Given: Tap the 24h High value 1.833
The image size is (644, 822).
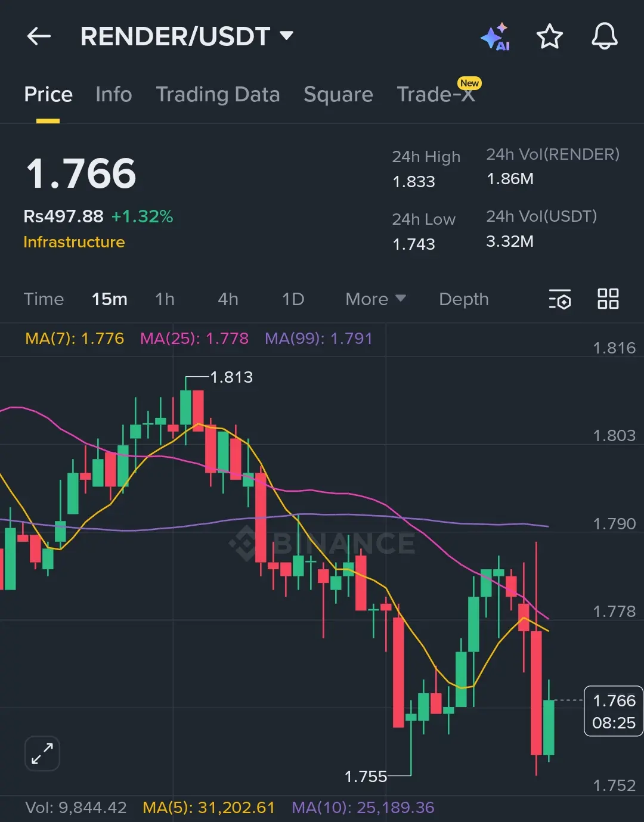Looking at the screenshot, I should [x=414, y=181].
